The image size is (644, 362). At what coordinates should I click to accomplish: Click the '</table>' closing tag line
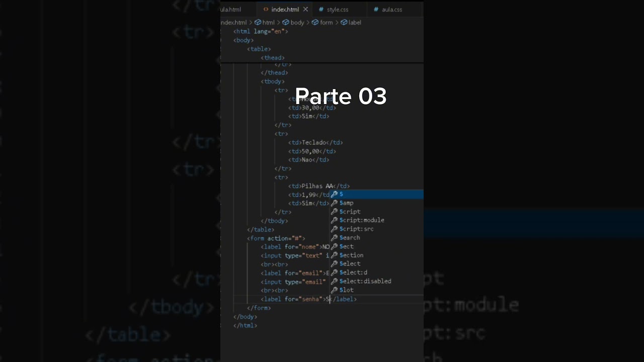261,230
